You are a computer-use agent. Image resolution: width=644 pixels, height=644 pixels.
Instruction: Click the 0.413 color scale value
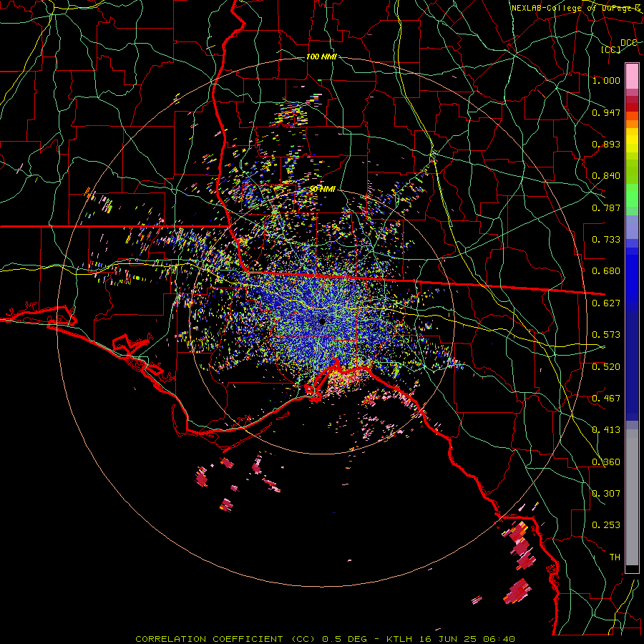pos(606,430)
